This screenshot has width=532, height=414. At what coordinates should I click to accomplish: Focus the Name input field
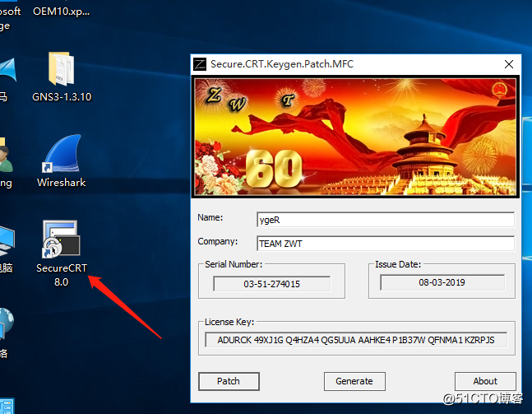(x=386, y=220)
